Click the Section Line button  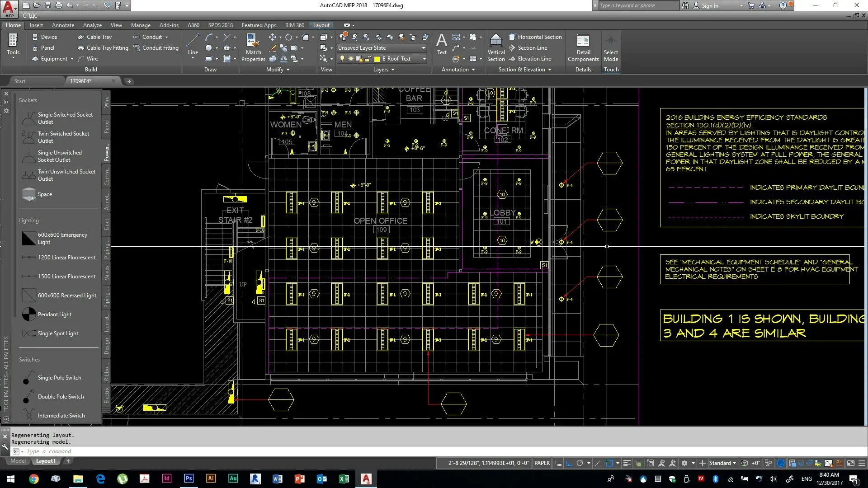528,48
